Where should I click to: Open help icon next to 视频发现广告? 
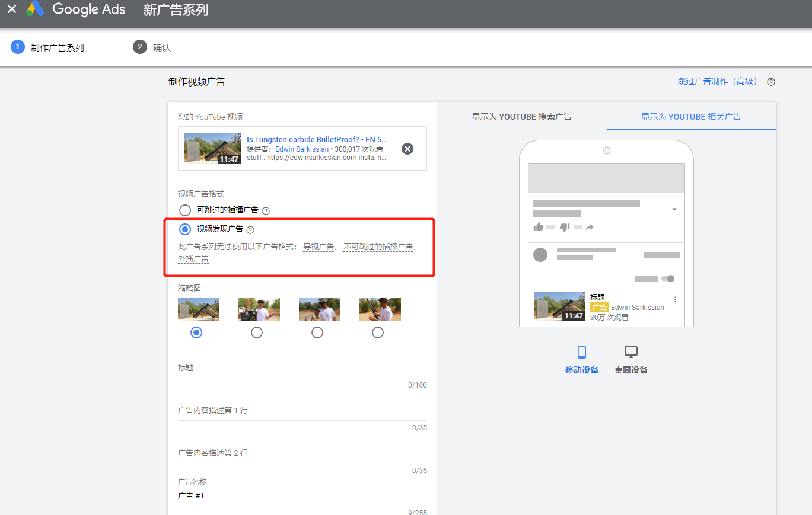tap(250, 230)
